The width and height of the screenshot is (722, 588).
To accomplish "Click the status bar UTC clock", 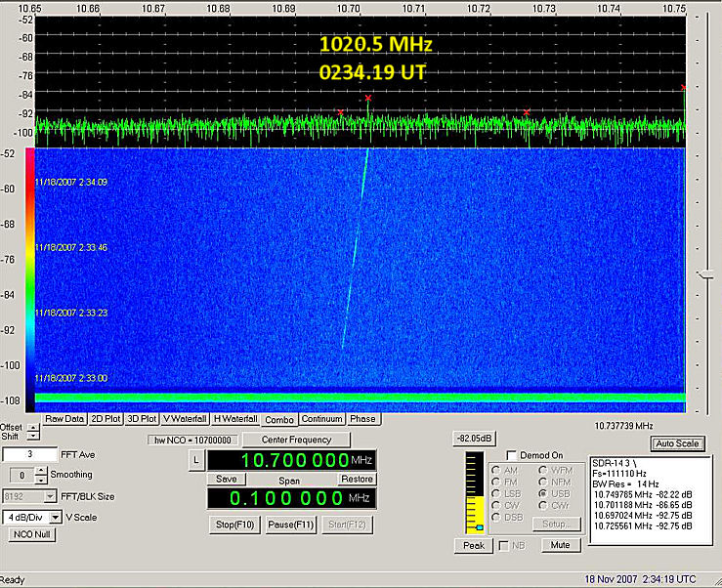I will (x=640, y=579).
